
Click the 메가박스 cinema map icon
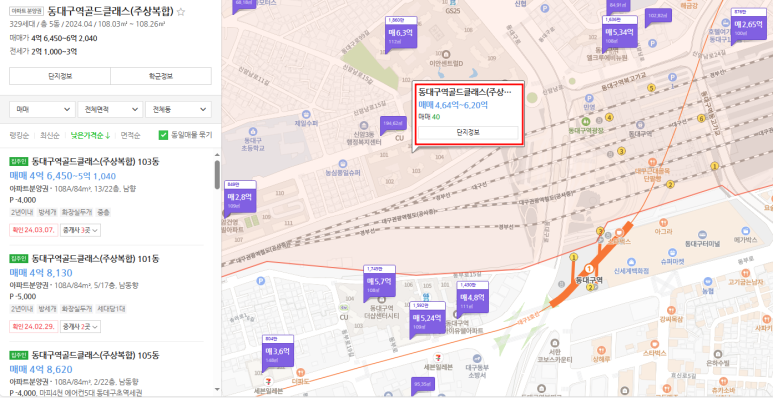(745, 230)
